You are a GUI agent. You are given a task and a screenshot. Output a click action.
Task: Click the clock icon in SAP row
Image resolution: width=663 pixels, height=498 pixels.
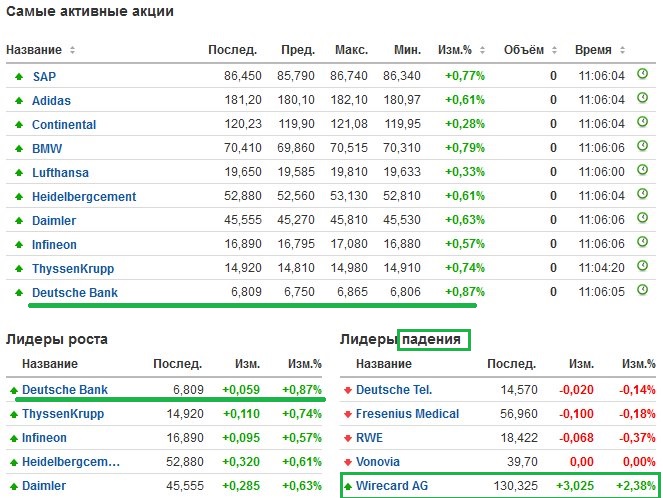click(x=642, y=74)
